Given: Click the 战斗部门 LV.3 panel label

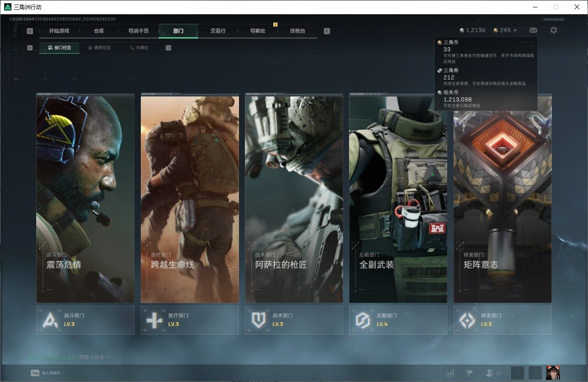Looking at the screenshot, I should (x=85, y=320).
